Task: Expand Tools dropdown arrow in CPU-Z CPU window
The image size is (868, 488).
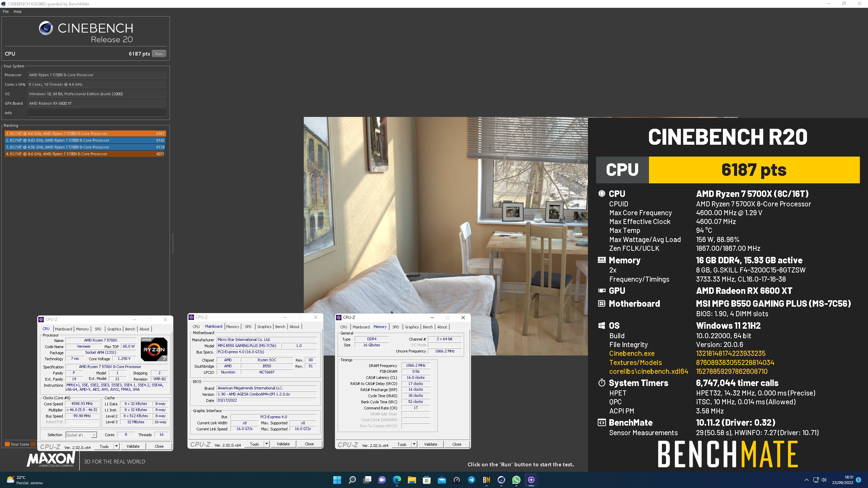Action: pos(116,446)
